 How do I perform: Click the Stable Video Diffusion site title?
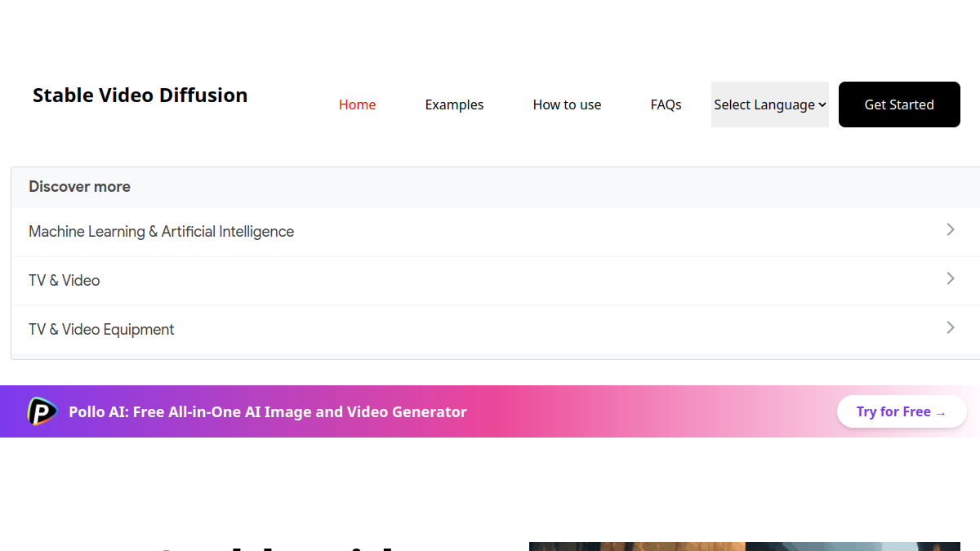(140, 96)
